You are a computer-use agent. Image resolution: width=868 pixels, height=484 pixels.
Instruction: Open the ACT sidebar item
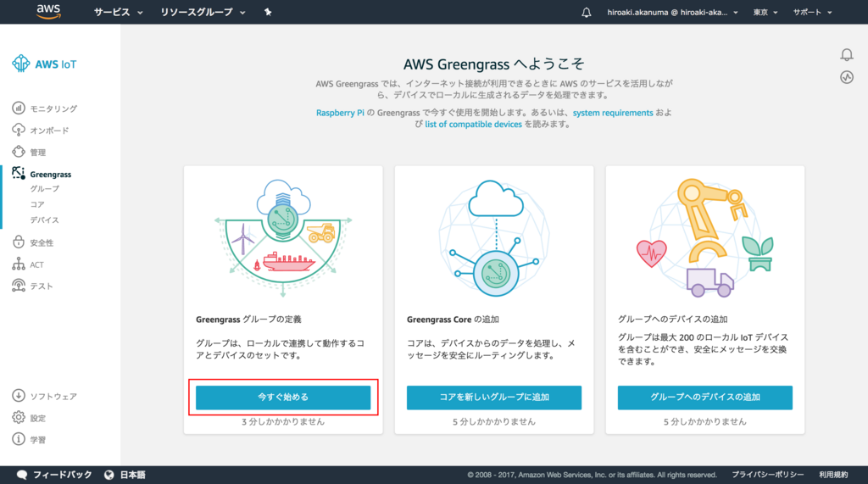[x=36, y=264]
